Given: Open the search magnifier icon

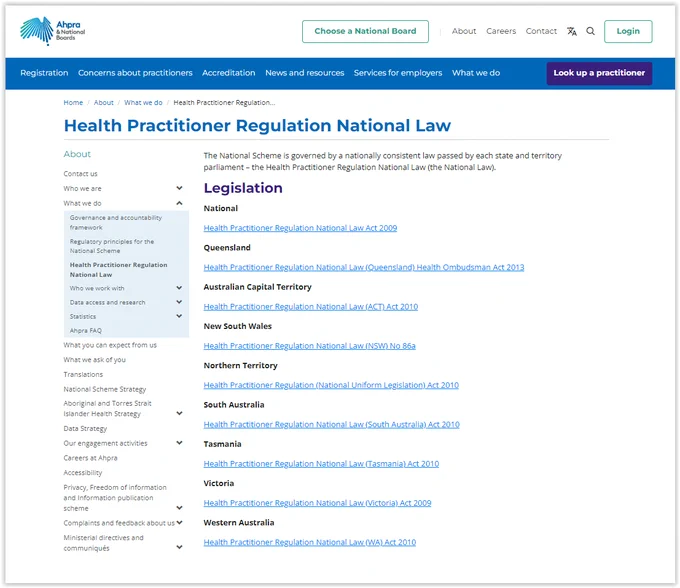Looking at the screenshot, I should coord(590,31).
